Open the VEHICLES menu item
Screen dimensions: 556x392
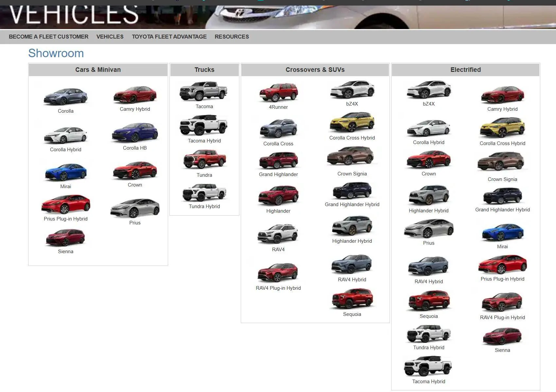coord(110,37)
